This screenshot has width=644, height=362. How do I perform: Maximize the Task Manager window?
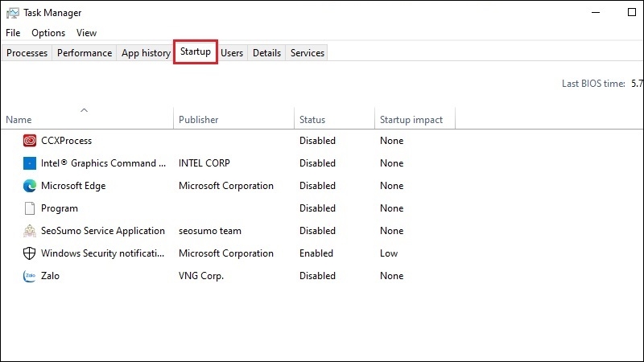[x=632, y=13]
